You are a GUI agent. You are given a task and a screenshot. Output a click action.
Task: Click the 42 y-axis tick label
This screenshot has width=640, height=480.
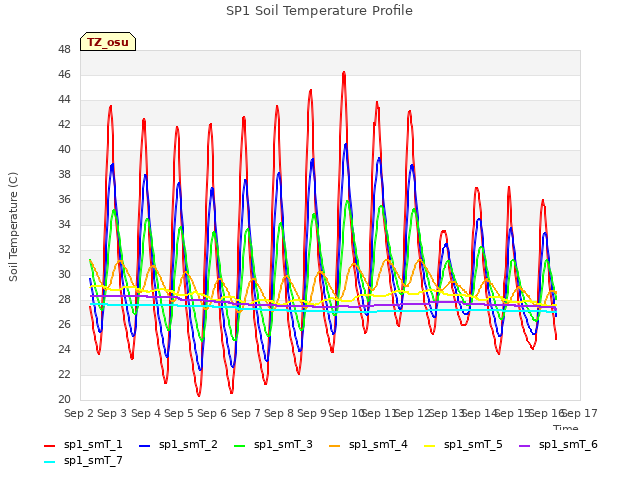click(x=64, y=124)
